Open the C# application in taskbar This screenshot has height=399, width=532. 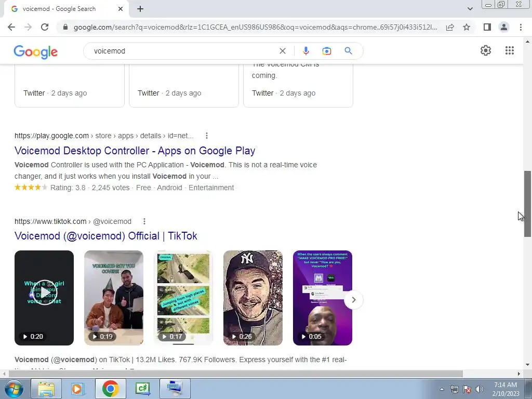click(142, 389)
